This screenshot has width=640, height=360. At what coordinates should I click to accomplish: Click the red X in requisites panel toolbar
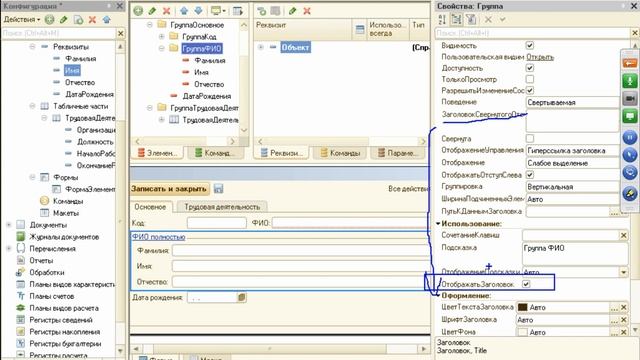pyautogui.click(x=307, y=11)
